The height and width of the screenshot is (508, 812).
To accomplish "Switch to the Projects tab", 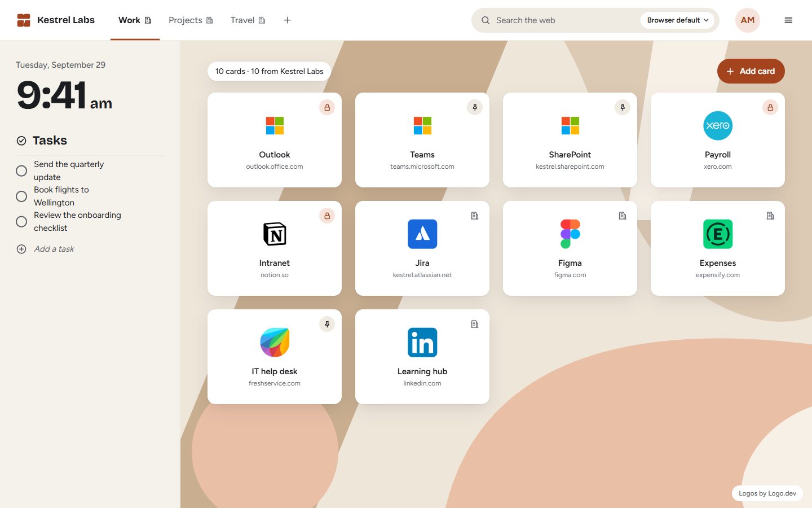I will [191, 20].
